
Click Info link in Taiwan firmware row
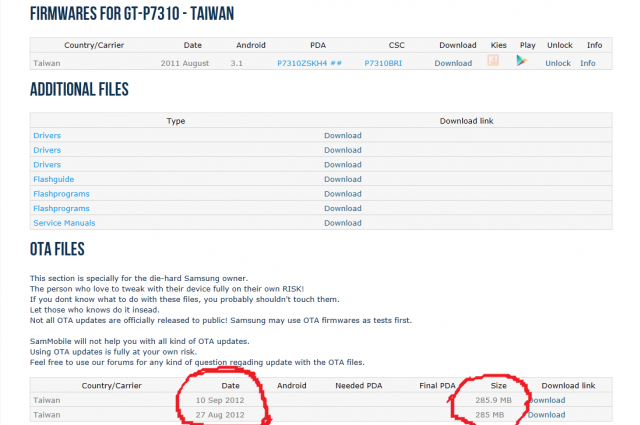(x=588, y=63)
